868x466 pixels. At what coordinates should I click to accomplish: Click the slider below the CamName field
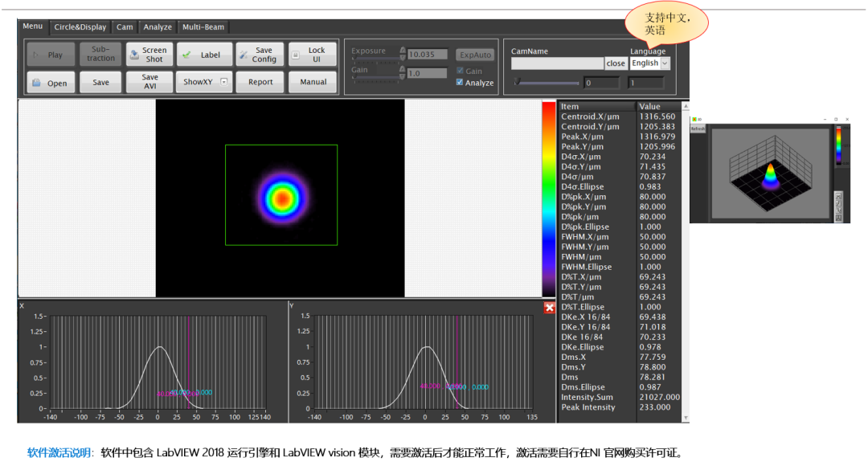[547, 81]
